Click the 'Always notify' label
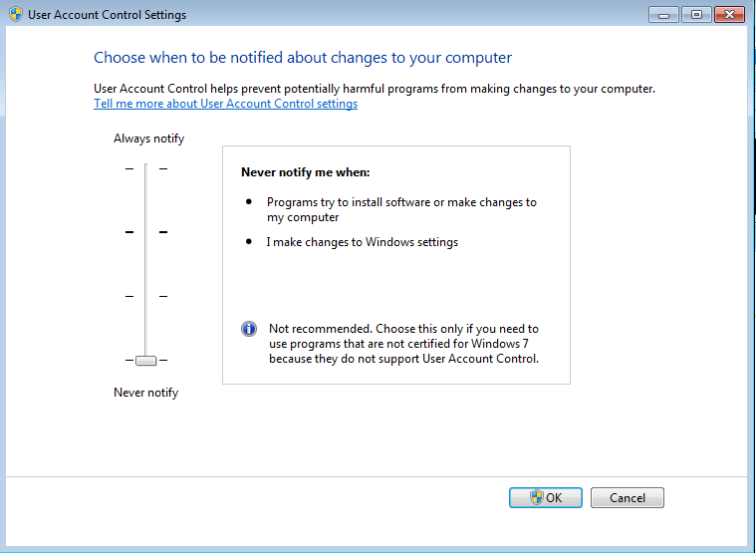Viewport: 756px width, 553px height. [149, 138]
